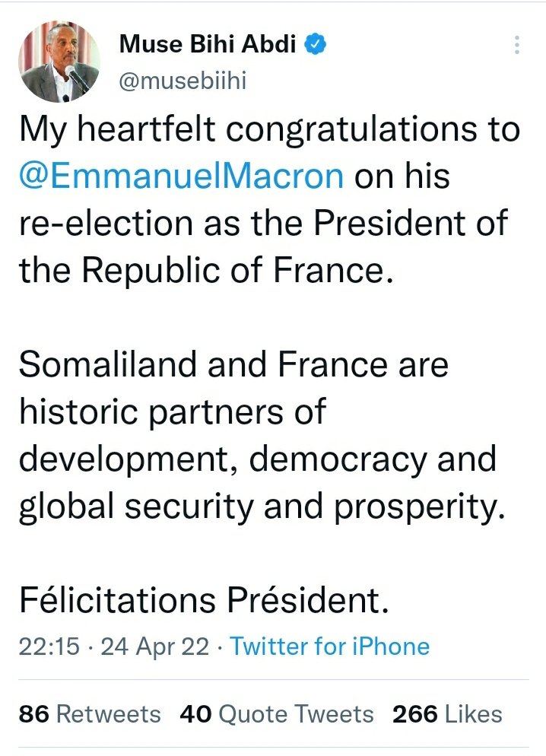View the 40 Quote Tweets list
The height and width of the screenshot is (756, 546).
[277, 714]
